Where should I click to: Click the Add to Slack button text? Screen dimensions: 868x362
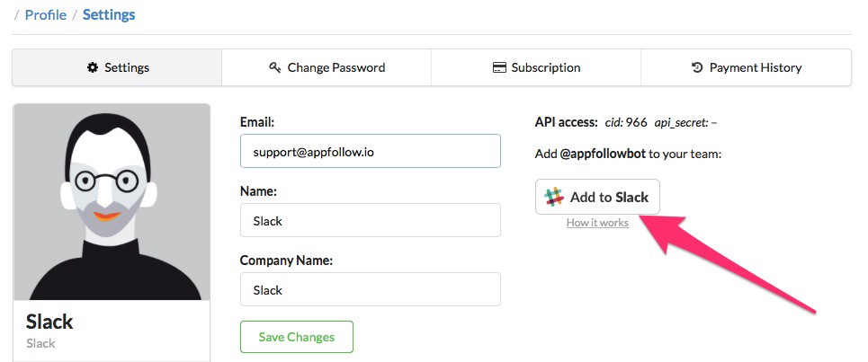[609, 198]
